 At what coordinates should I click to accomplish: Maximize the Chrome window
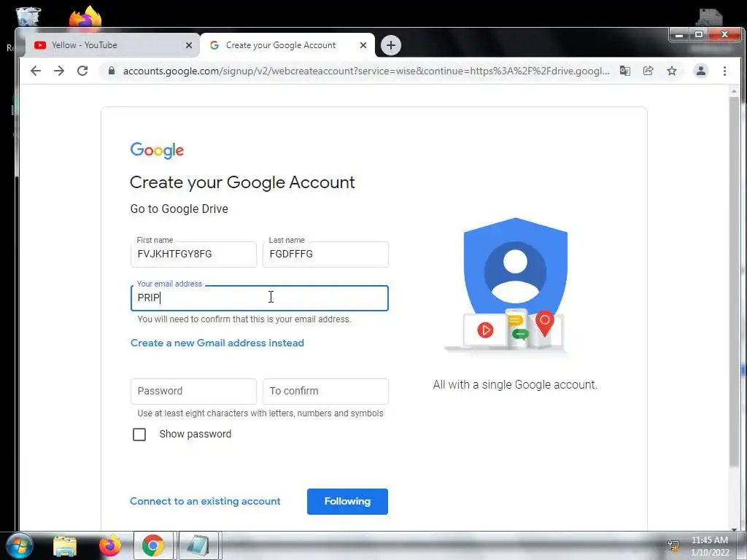[x=699, y=35]
